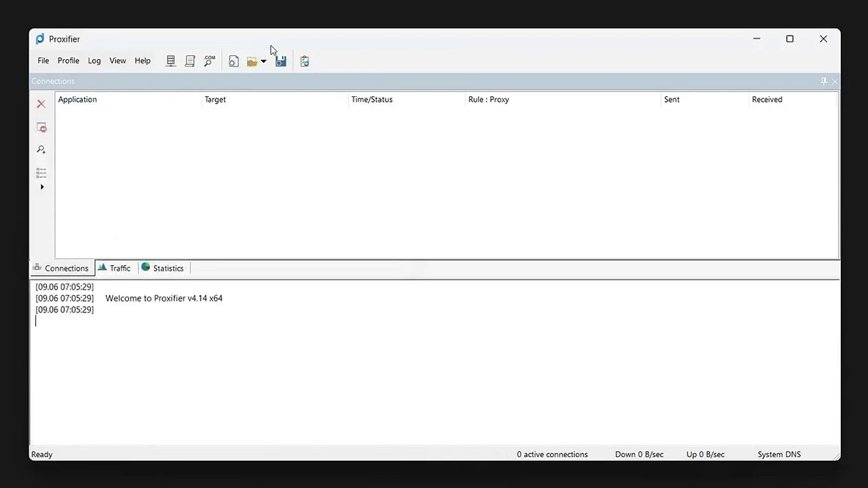
Task: Click the checklist side toolbar icon
Action: pyautogui.click(x=41, y=173)
